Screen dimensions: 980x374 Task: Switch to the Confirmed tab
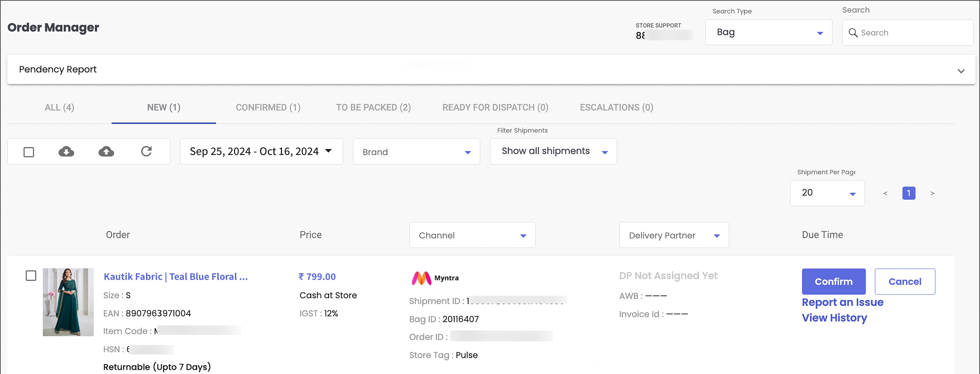268,108
